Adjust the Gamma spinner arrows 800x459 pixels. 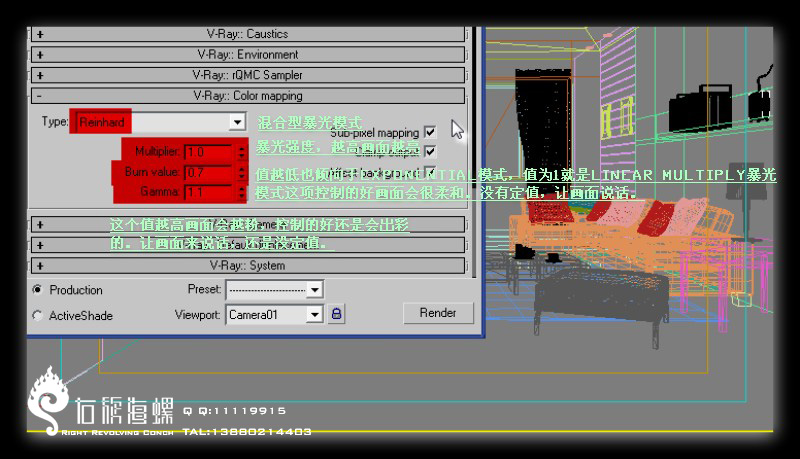click(x=241, y=192)
